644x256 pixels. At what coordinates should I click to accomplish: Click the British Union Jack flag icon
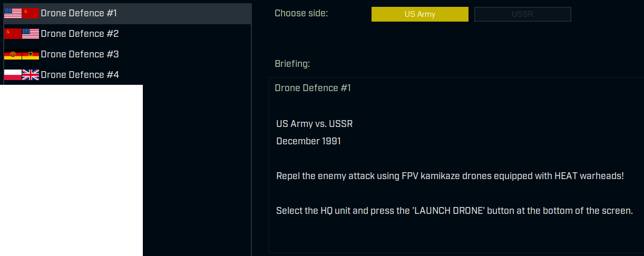coord(31,75)
